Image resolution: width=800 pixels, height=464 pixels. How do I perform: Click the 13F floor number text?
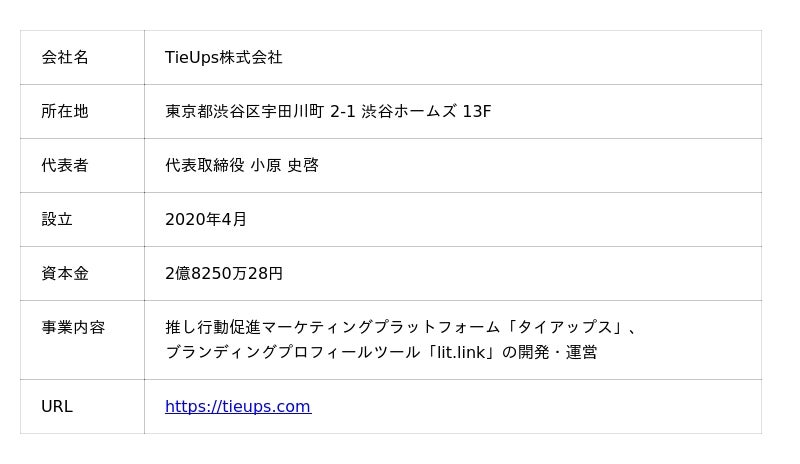pyautogui.click(x=477, y=111)
